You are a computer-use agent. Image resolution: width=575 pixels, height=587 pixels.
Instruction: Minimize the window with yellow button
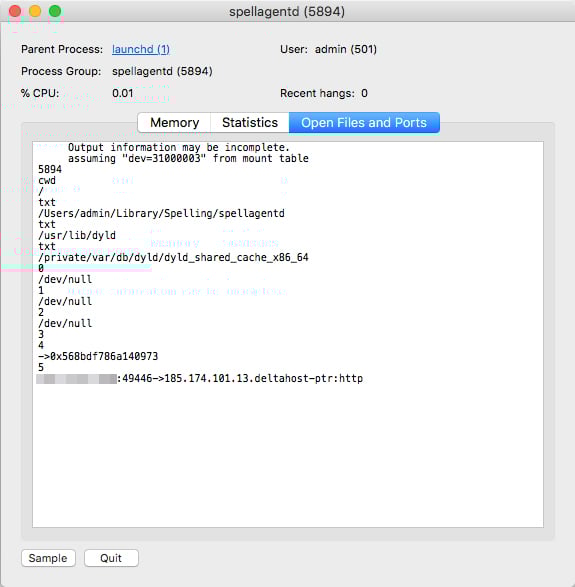coord(35,11)
